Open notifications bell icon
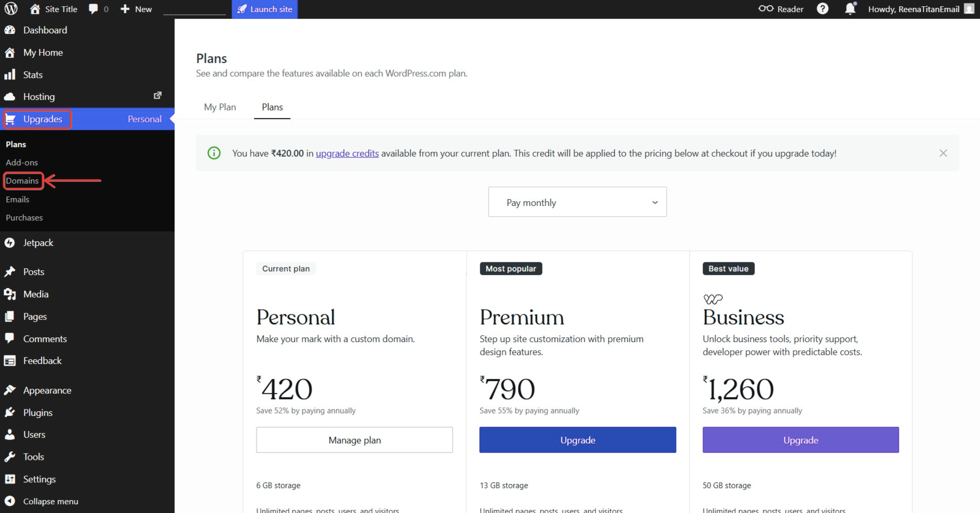The width and height of the screenshot is (980, 513). [850, 8]
